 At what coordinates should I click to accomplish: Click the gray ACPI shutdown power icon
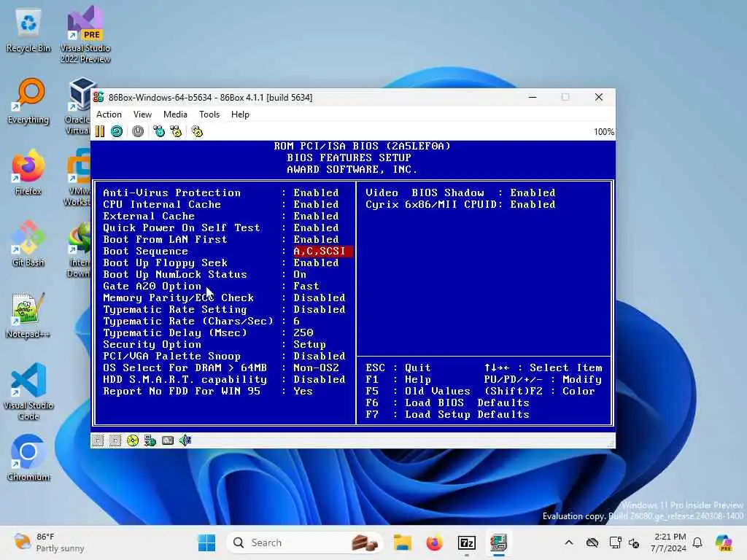[138, 131]
